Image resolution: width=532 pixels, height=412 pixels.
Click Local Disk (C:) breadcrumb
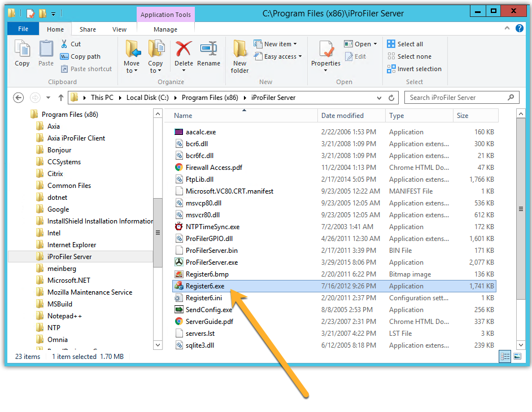tap(147, 98)
